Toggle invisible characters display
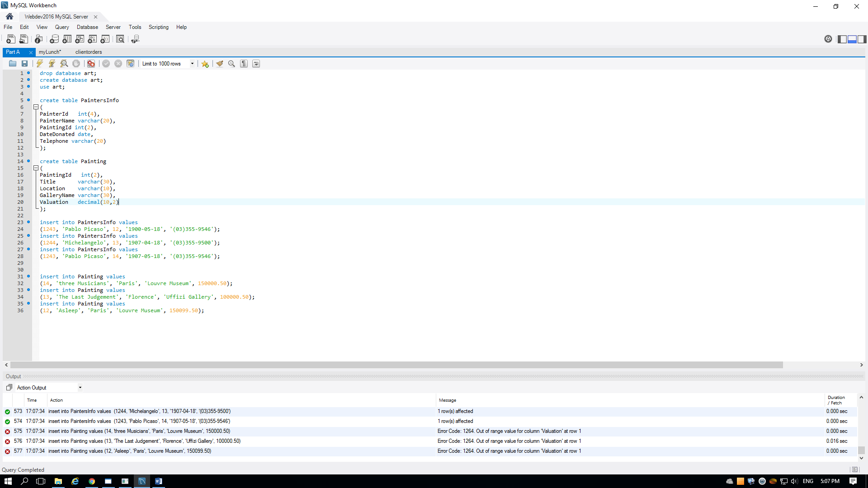Screen dimensions: 868x488 pyautogui.click(x=244, y=64)
